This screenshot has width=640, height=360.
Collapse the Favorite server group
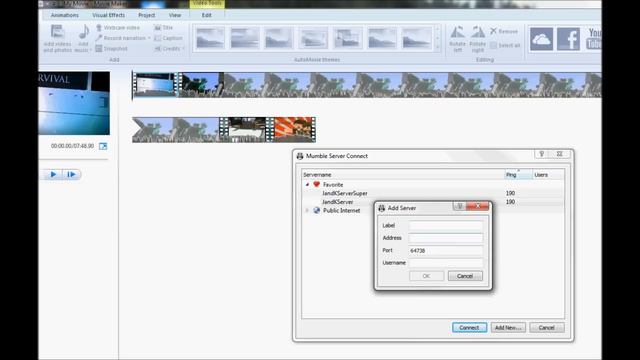point(307,184)
